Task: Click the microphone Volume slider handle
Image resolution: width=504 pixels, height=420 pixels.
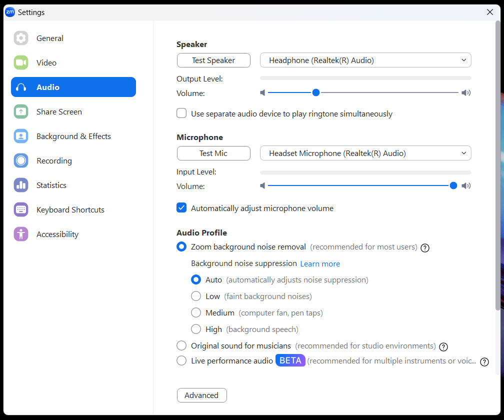Action: [453, 185]
